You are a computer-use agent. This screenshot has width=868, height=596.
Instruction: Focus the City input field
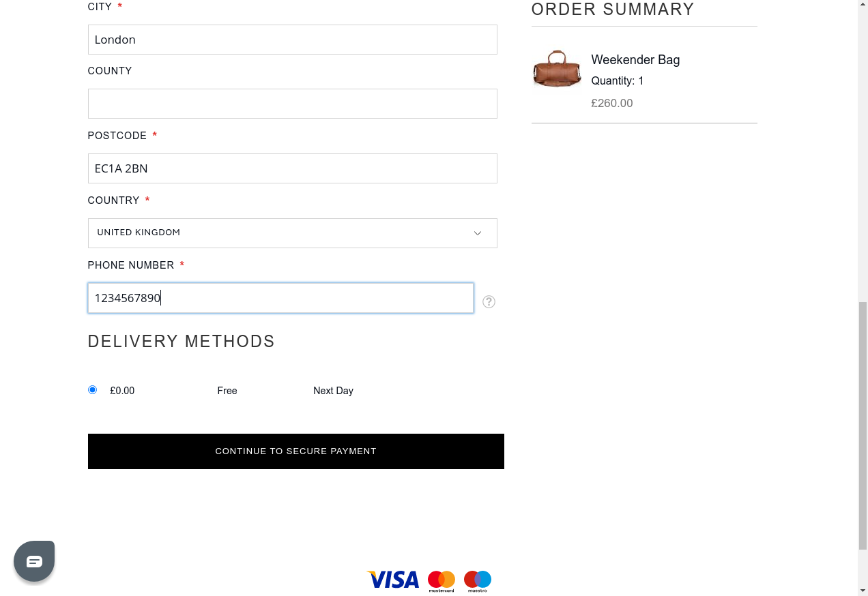292,40
